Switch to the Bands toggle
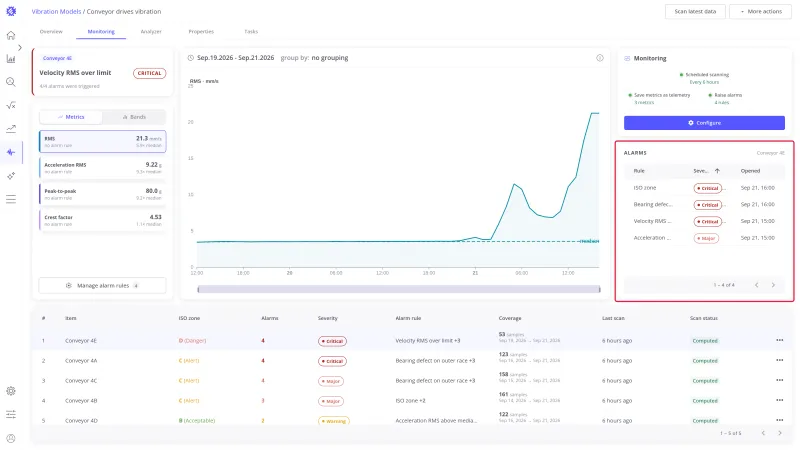This screenshot has width=800, height=450. (134, 117)
